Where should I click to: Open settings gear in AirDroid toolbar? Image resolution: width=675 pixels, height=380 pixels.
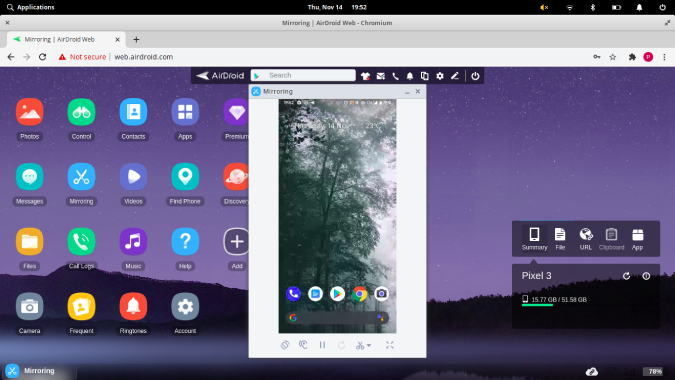pyautogui.click(x=440, y=76)
